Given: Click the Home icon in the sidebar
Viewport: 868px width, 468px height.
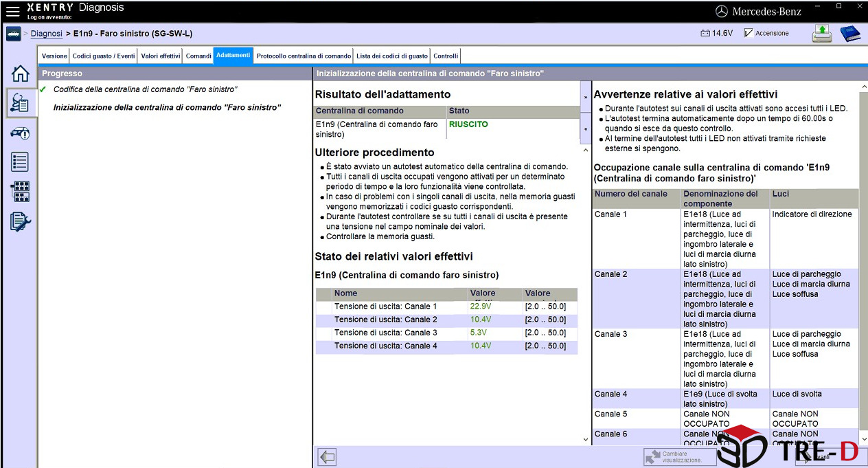Looking at the screenshot, I should click(21, 74).
